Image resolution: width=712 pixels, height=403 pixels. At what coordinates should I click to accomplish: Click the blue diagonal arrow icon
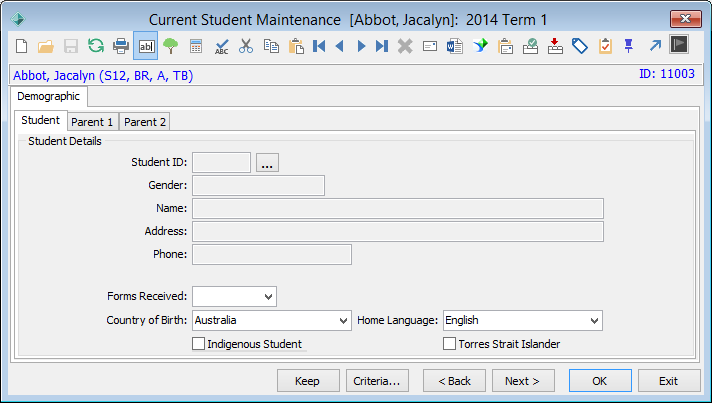[655, 45]
